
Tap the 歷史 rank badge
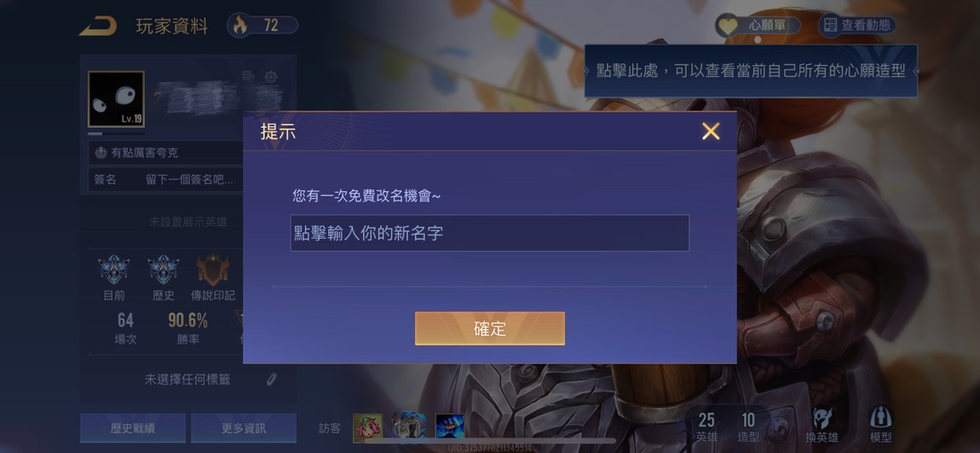pos(163,270)
